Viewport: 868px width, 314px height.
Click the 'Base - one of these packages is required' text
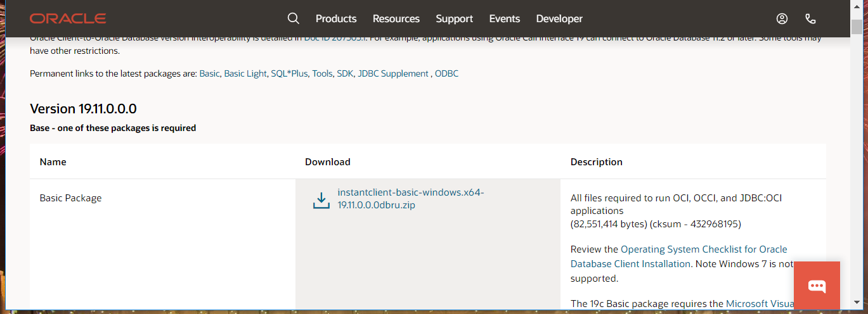pyautogui.click(x=113, y=128)
